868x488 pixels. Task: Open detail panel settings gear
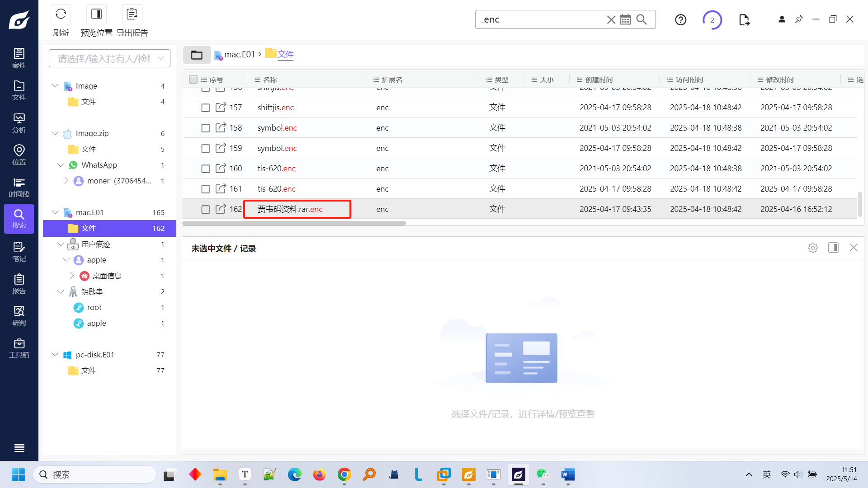pyautogui.click(x=813, y=248)
